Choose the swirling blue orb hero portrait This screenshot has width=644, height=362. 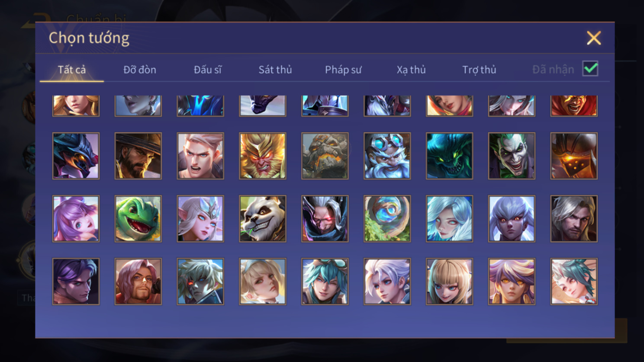387,218
